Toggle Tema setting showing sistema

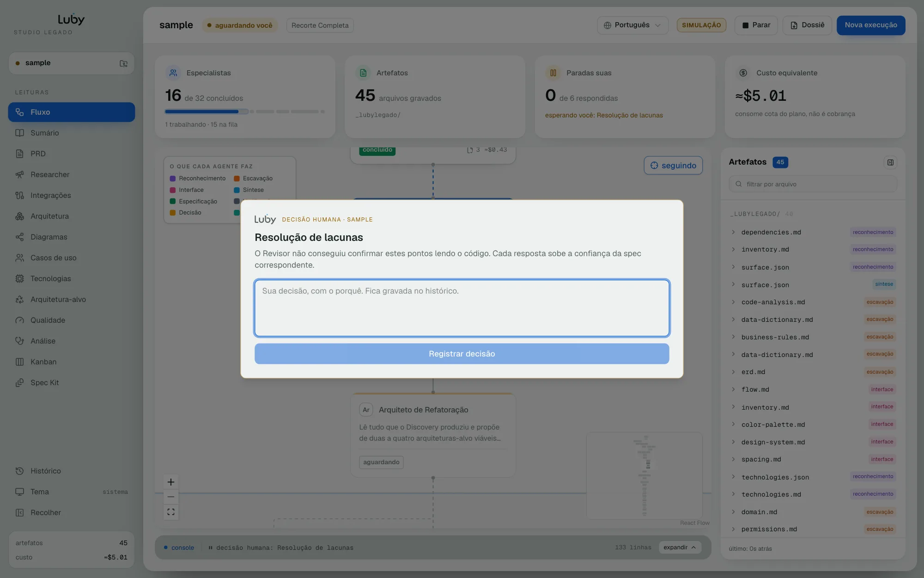coord(72,492)
